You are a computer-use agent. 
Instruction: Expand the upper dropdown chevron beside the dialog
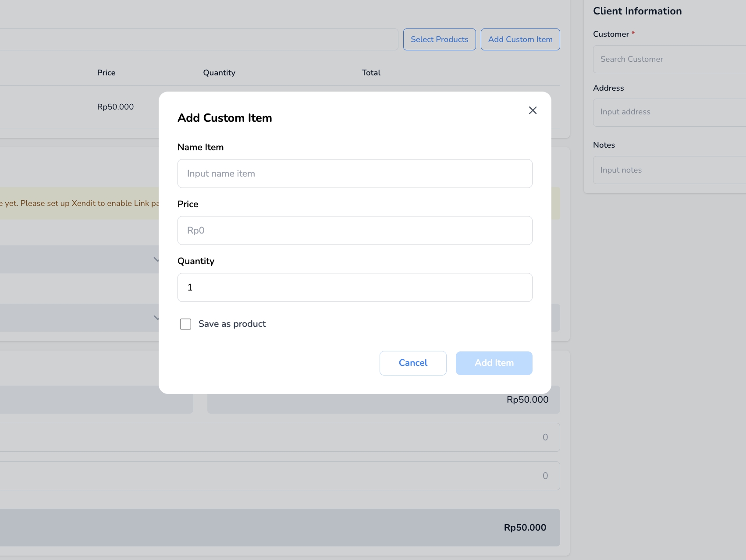click(x=156, y=259)
